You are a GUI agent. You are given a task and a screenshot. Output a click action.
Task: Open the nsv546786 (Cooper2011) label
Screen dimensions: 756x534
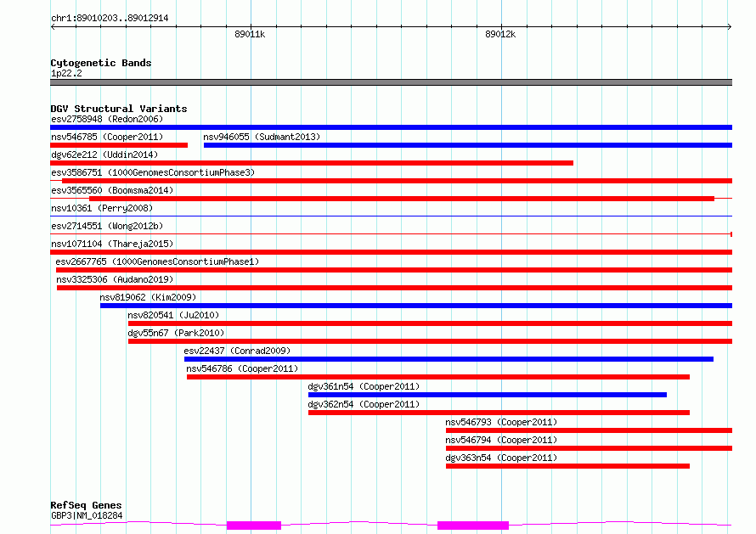tap(243, 368)
